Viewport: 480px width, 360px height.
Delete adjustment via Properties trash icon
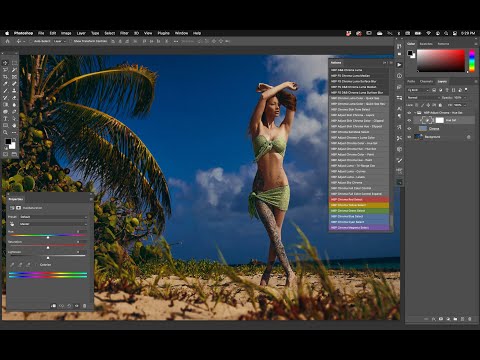84,306
